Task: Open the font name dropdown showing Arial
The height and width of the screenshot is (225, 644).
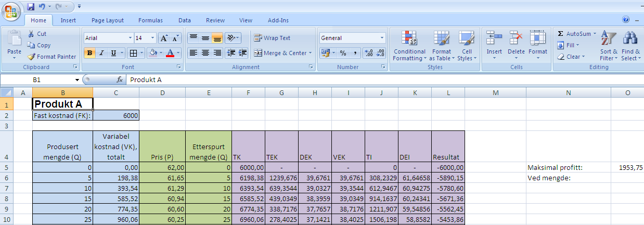Action: pos(130,38)
